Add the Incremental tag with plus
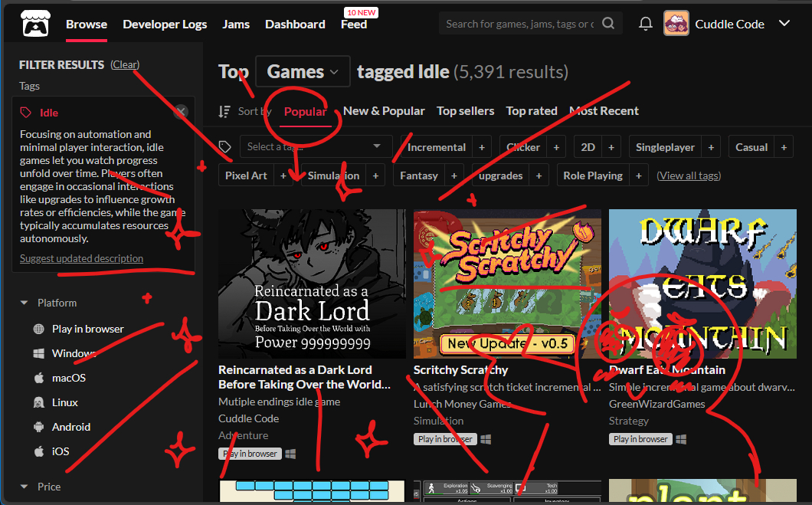The image size is (812, 505). [482, 147]
